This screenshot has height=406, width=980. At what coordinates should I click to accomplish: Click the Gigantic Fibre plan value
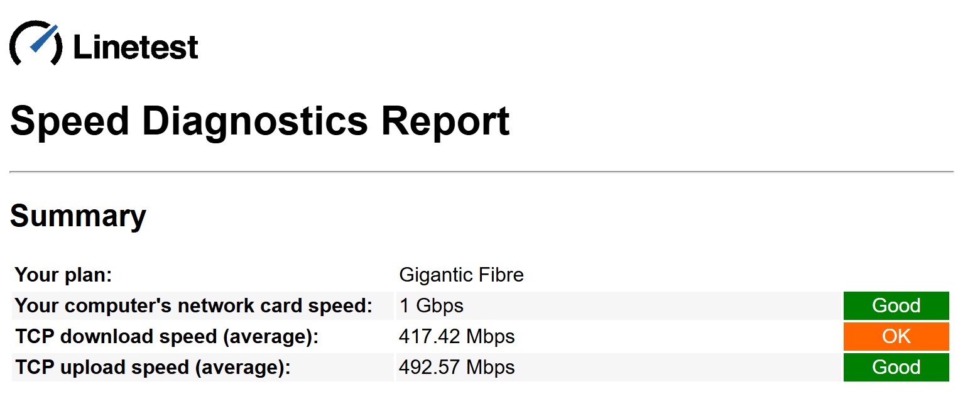(x=461, y=275)
